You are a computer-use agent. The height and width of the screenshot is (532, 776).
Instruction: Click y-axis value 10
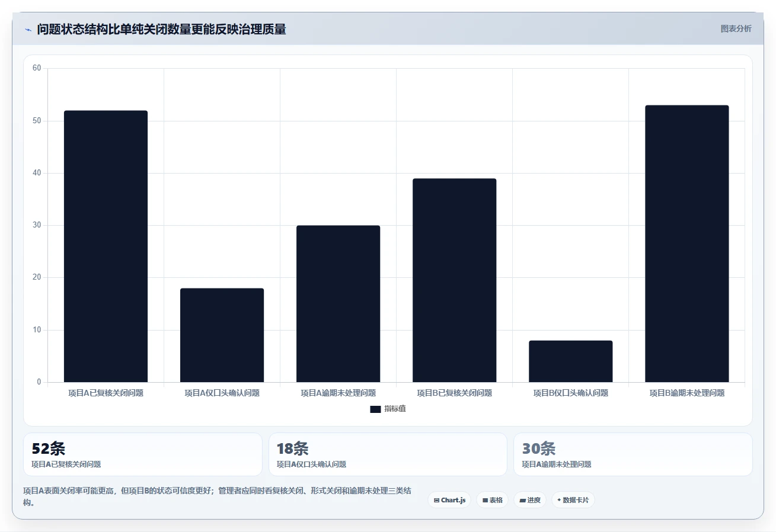(37, 330)
